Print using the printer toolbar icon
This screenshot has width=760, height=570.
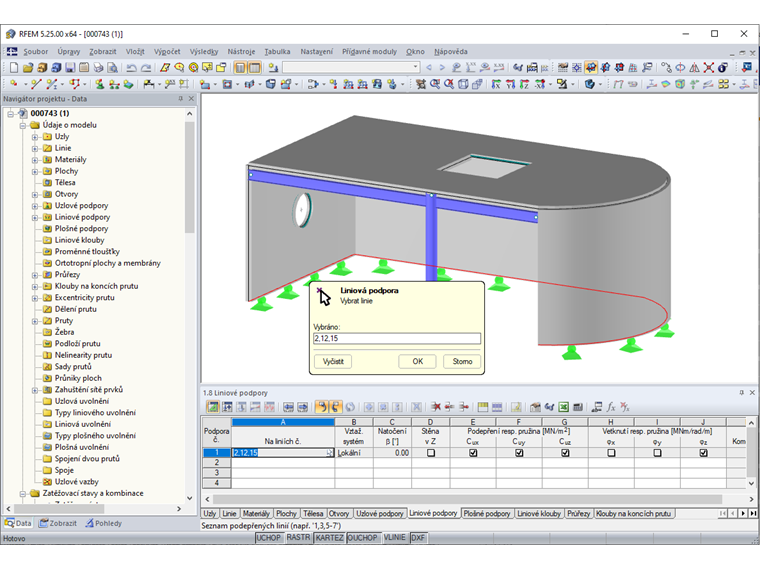pos(98,68)
